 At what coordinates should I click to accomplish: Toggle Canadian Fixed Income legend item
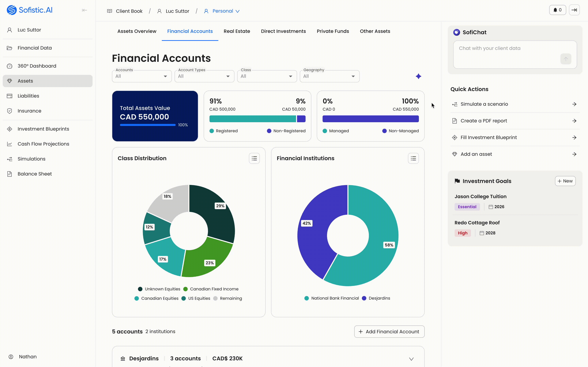(214, 289)
